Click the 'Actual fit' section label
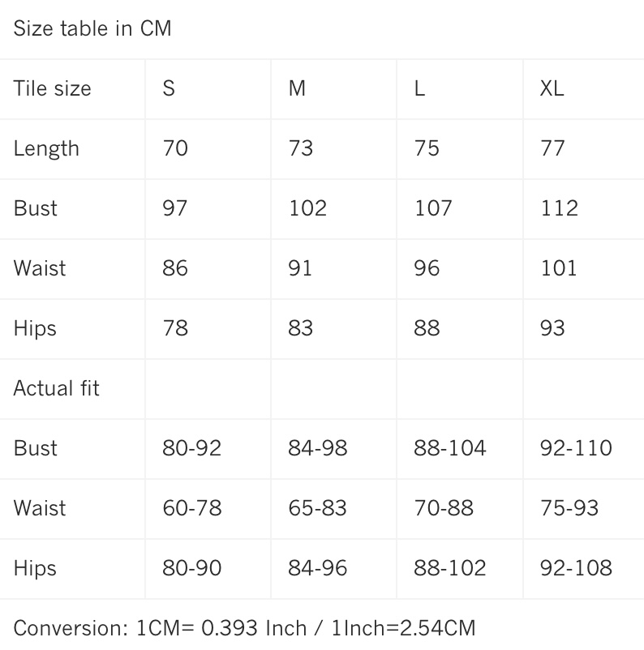 pos(56,388)
